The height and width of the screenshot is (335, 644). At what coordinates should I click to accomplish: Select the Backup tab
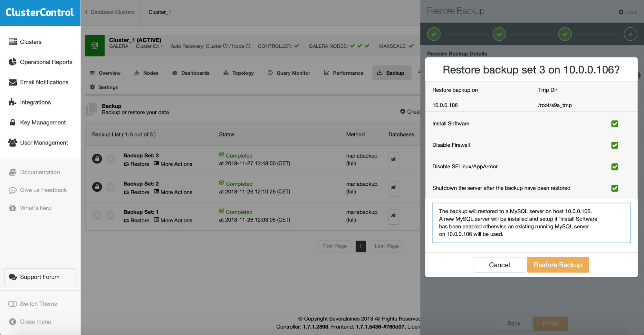[392, 73]
